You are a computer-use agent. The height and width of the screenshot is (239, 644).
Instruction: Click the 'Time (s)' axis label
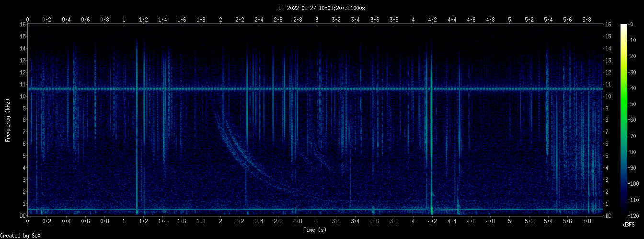(x=315, y=230)
